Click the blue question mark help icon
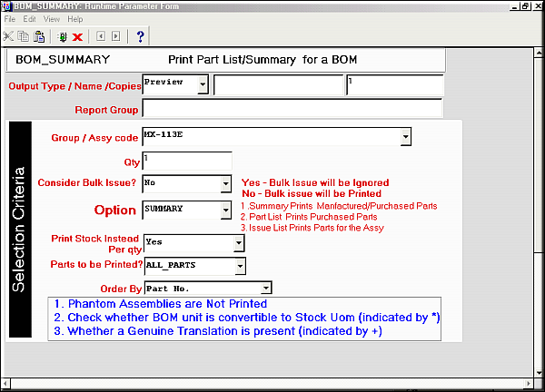Screen dimensions: 545x392 140,36
